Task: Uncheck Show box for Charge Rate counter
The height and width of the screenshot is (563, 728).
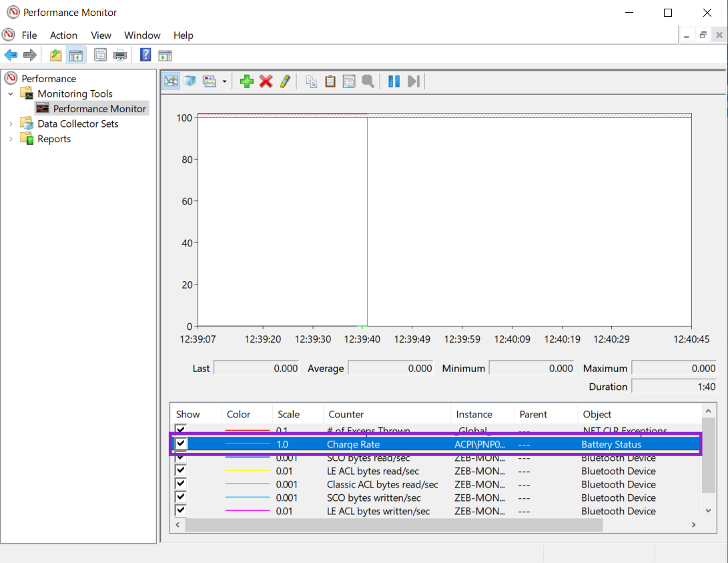Action: [181, 444]
